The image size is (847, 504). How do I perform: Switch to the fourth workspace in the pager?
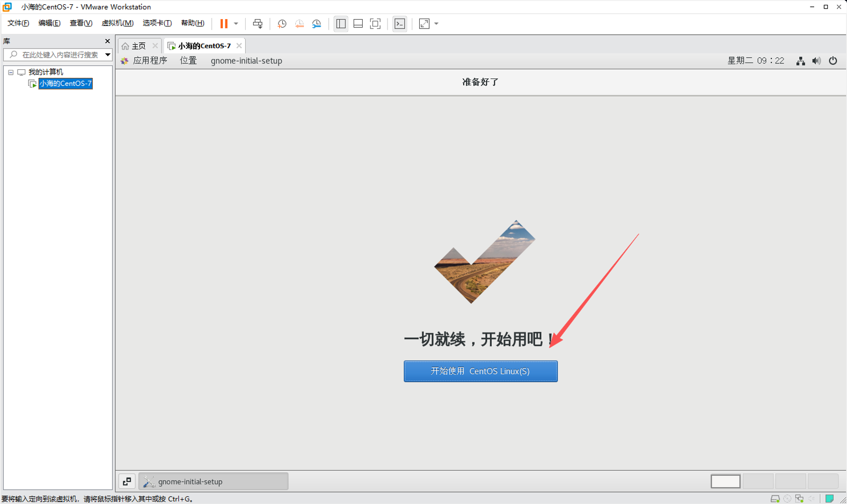823,481
